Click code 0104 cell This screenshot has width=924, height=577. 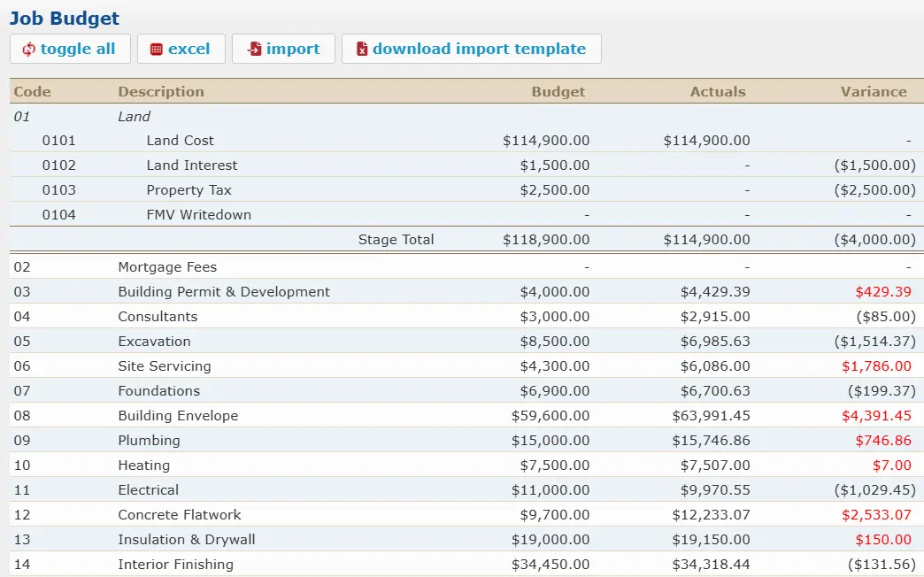pos(59,214)
